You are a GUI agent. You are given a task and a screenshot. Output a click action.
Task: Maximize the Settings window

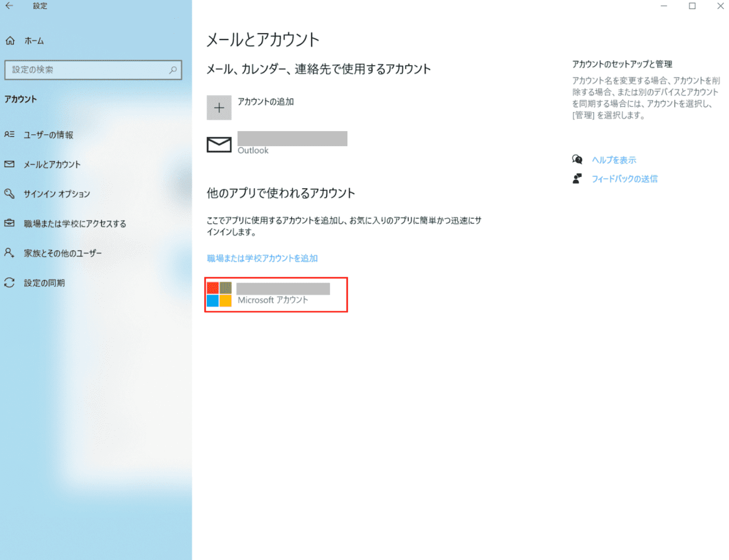click(692, 6)
